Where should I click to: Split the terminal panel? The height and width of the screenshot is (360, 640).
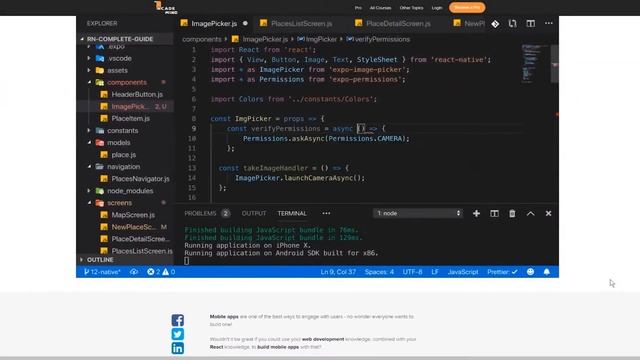(x=494, y=213)
